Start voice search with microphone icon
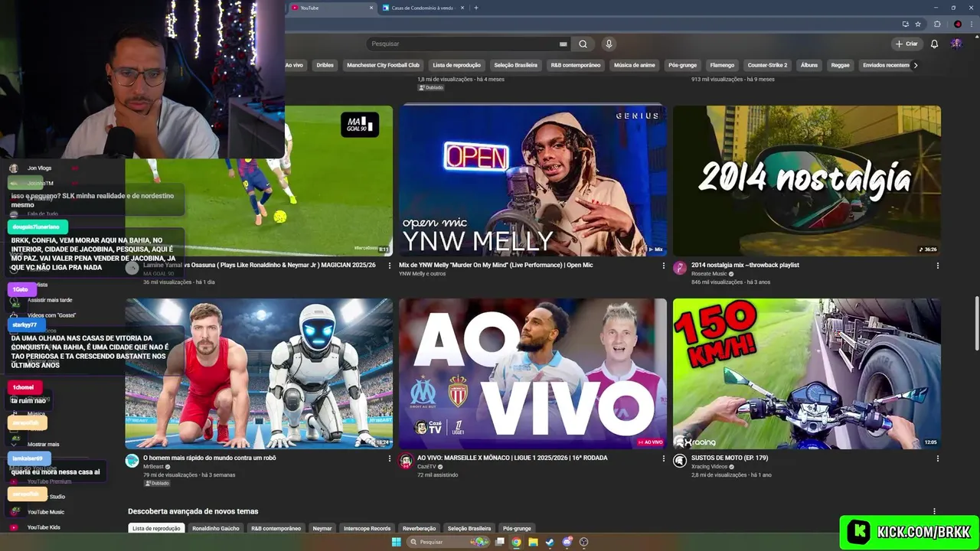This screenshot has width=980, height=551. coord(609,44)
